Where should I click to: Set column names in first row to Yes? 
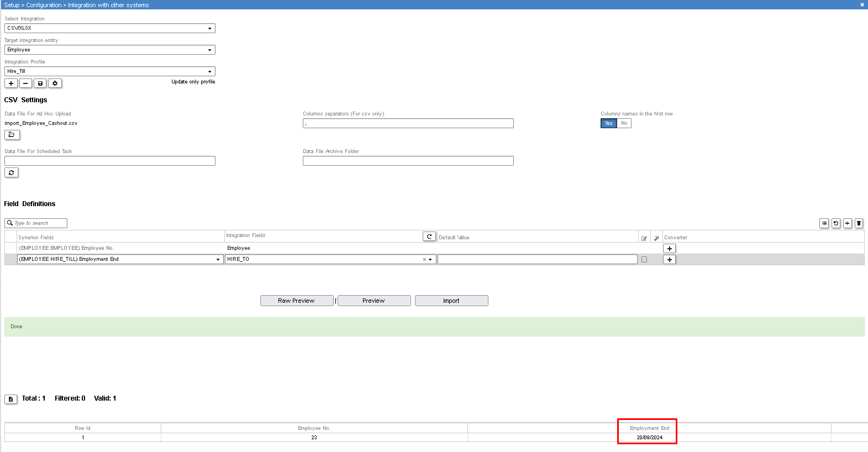tap(608, 123)
